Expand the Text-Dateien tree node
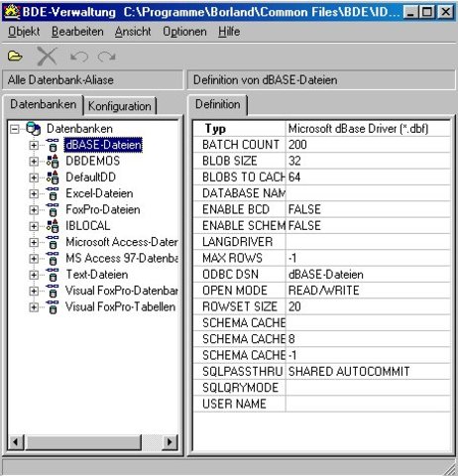Image resolution: width=458 pixels, height=476 pixels. click(x=34, y=275)
